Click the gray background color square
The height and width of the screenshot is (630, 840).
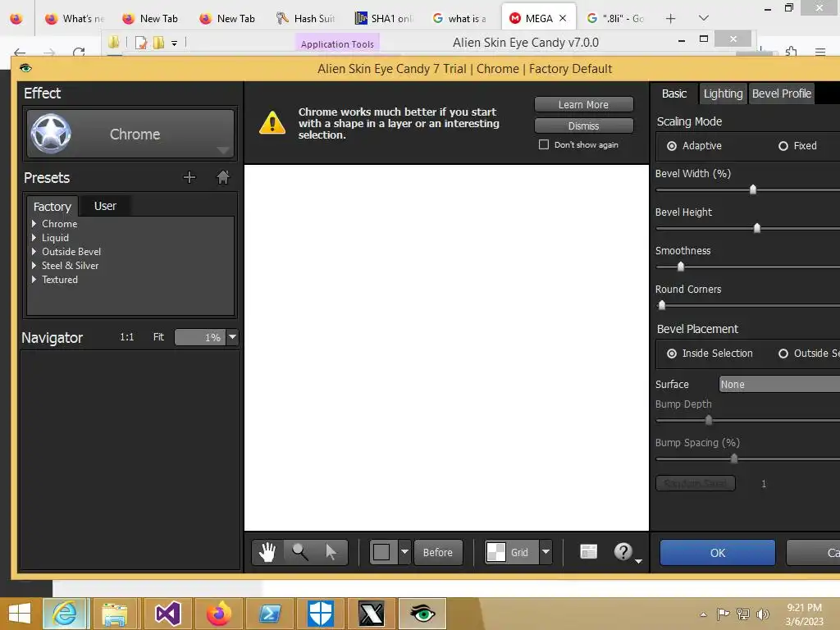pyautogui.click(x=382, y=552)
